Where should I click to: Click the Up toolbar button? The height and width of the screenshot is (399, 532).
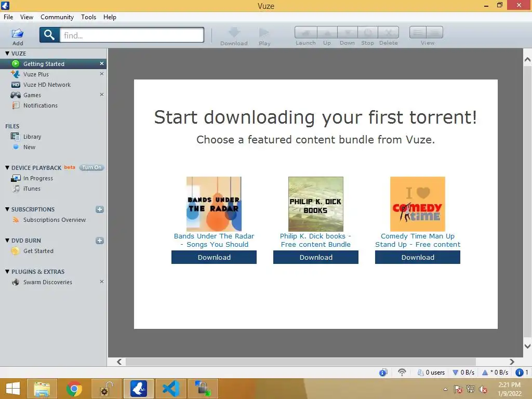coord(327,33)
